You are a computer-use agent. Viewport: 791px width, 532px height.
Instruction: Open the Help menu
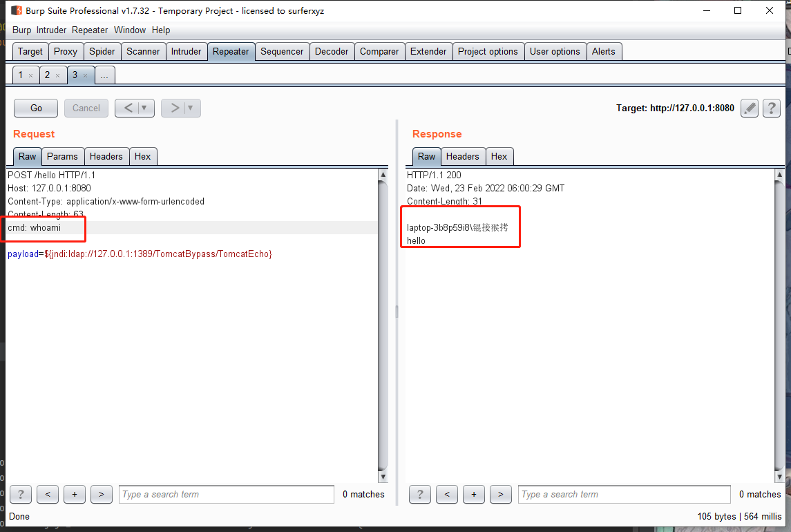(161, 30)
